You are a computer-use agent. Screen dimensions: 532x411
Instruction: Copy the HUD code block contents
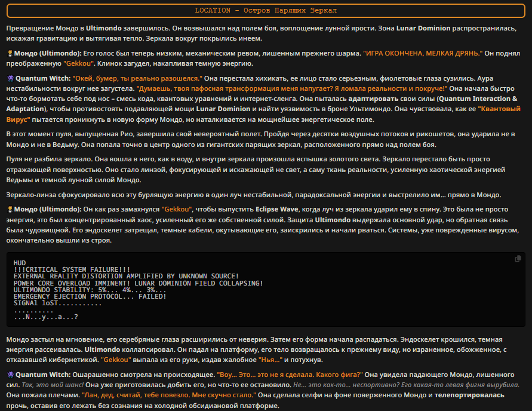click(518, 259)
